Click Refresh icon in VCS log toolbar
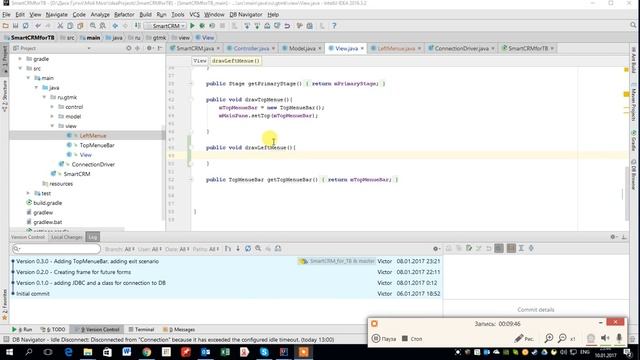640x360 pixels. 248,249
